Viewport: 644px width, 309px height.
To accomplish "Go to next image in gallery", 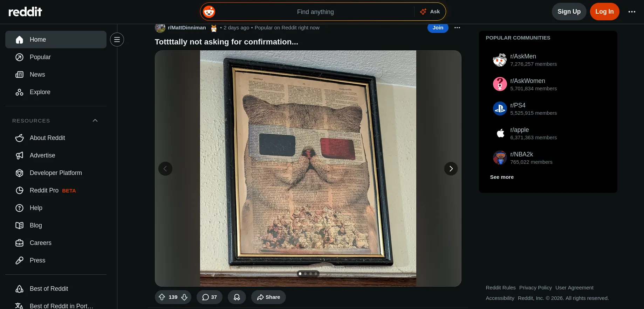I will (451, 169).
